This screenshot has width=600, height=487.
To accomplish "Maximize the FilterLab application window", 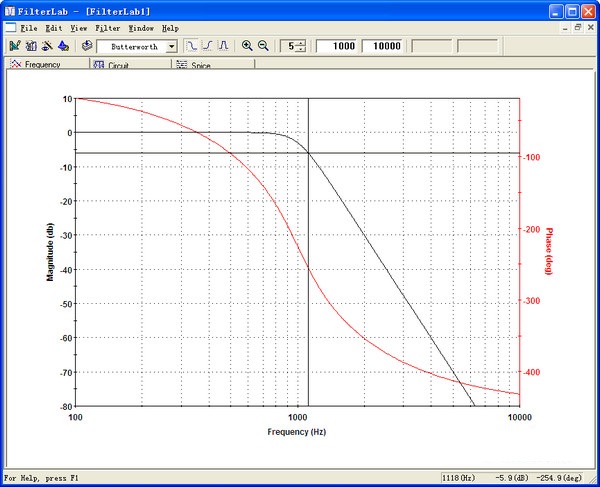I will point(572,12).
